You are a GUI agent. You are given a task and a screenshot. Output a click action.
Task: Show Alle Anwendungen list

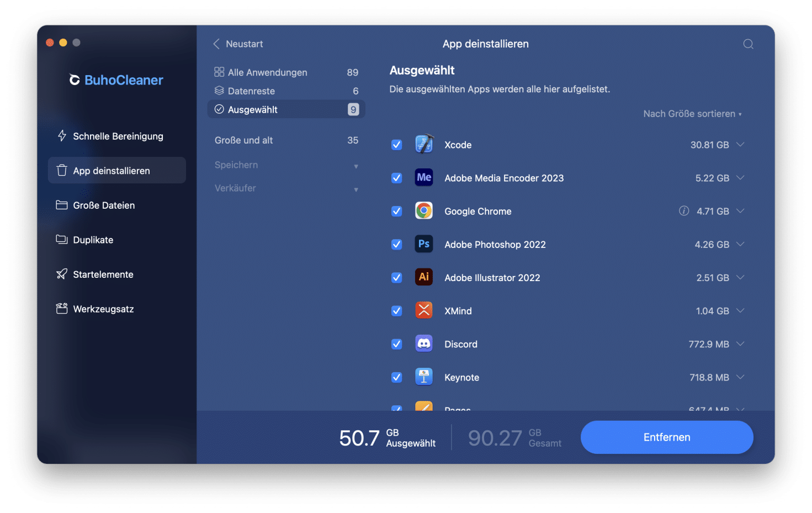coord(286,72)
